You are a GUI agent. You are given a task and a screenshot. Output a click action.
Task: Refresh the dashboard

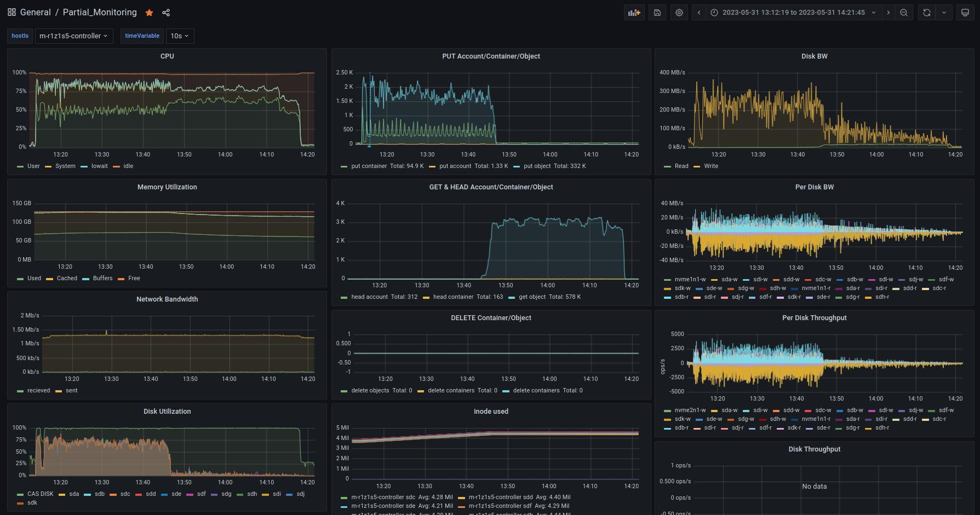927,13
